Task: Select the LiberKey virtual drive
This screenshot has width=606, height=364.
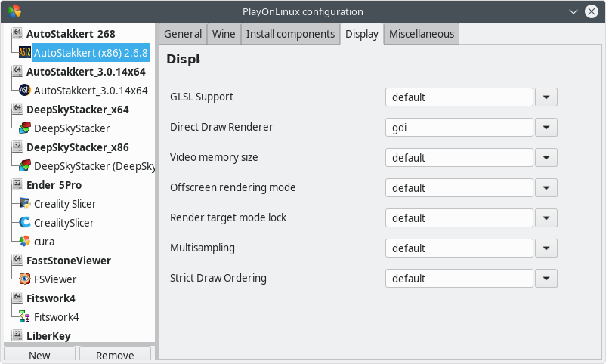Action: point(48,336)
